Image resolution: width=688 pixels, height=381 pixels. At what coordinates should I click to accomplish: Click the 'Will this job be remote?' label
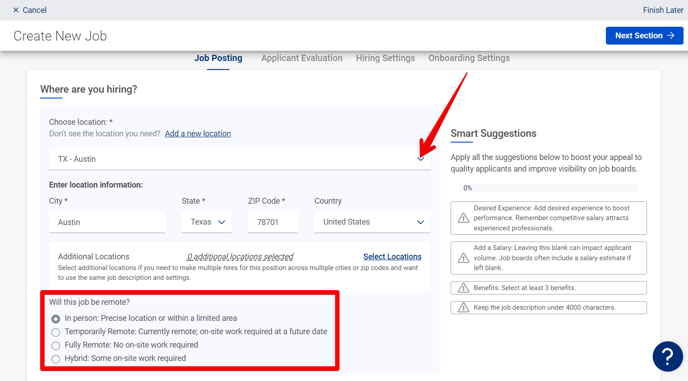tap(90, 302)
